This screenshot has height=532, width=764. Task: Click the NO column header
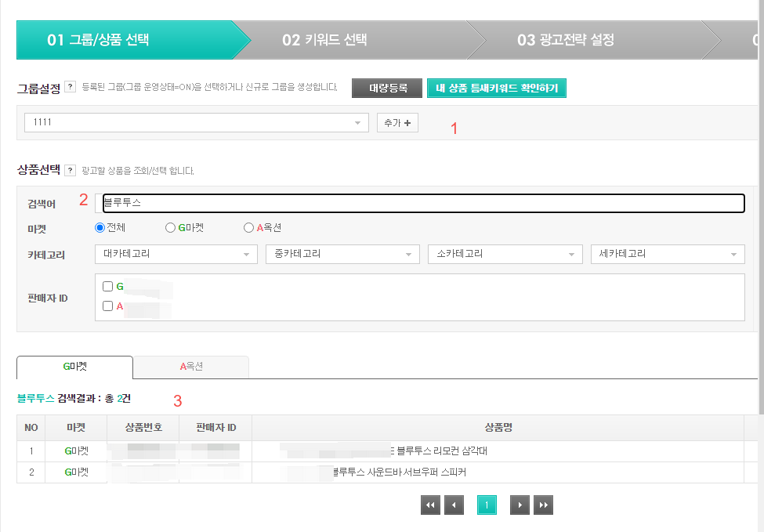(31, 428)
